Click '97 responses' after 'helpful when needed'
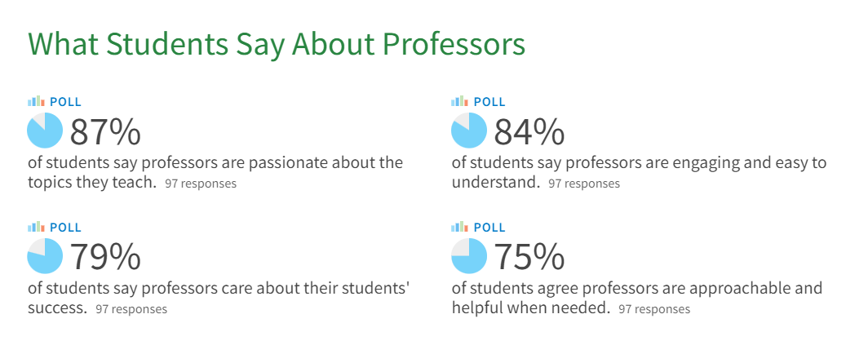This screenshot has height=354, width=868. pyautogui.click(x=654, y=308)
